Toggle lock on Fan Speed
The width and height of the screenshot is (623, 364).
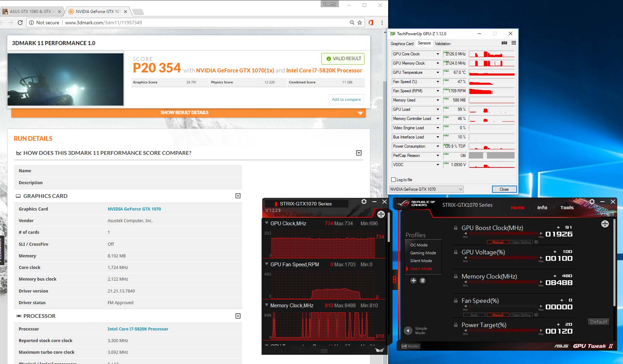coord(456,300)
